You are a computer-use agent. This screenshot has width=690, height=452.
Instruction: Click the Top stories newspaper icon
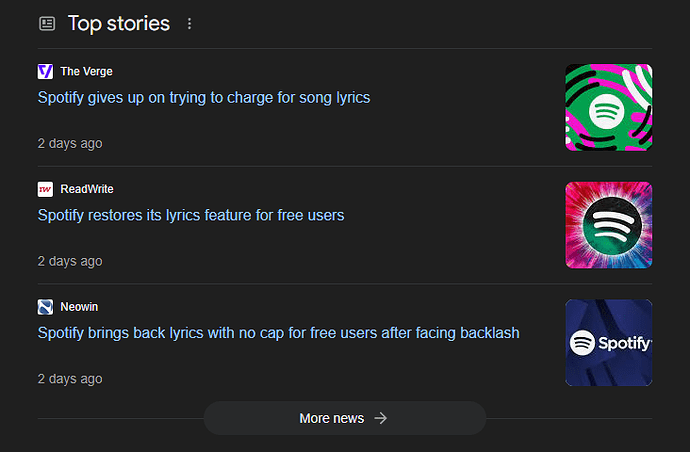pyautogui.click(x=47, y=23)
